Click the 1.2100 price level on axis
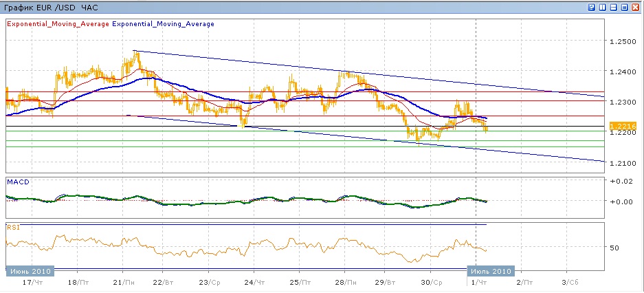 [x=621, y=162]
